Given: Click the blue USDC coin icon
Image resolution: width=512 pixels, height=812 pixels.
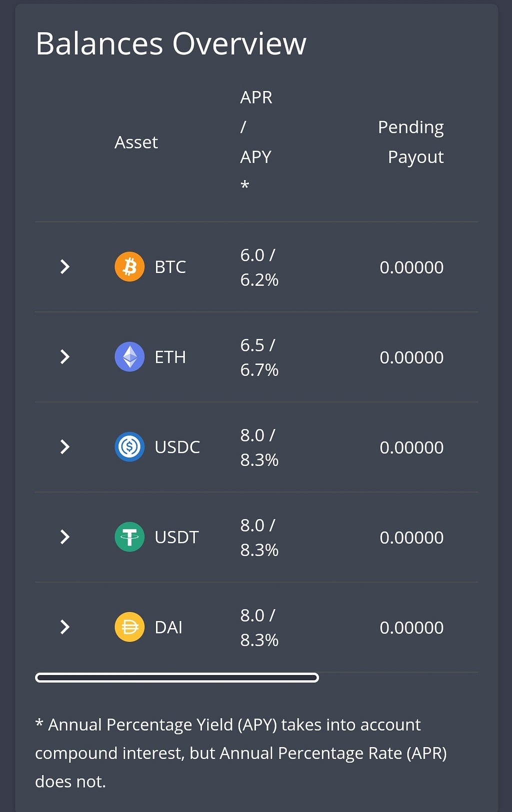Looking at the screenshot, I should point(129,446).
